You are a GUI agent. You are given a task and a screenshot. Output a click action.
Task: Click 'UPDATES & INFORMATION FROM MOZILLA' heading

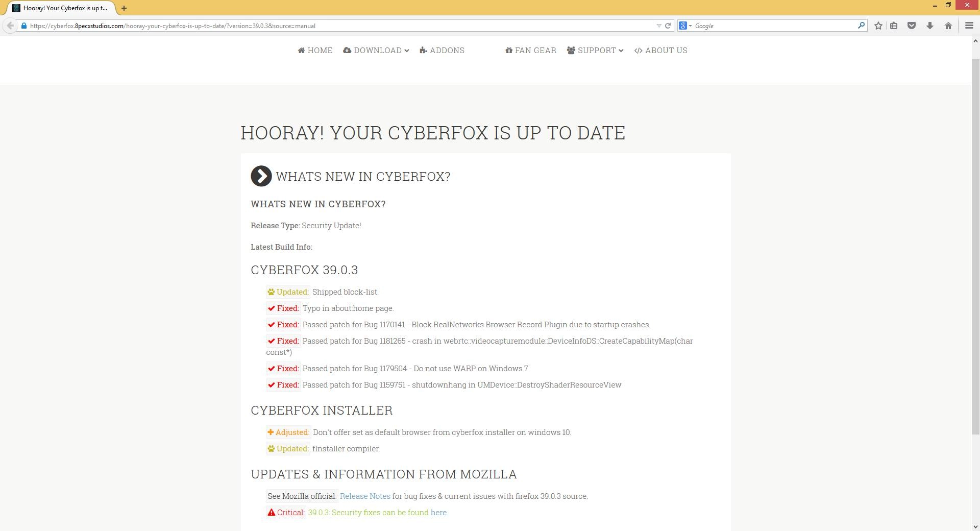click(384, 474)
